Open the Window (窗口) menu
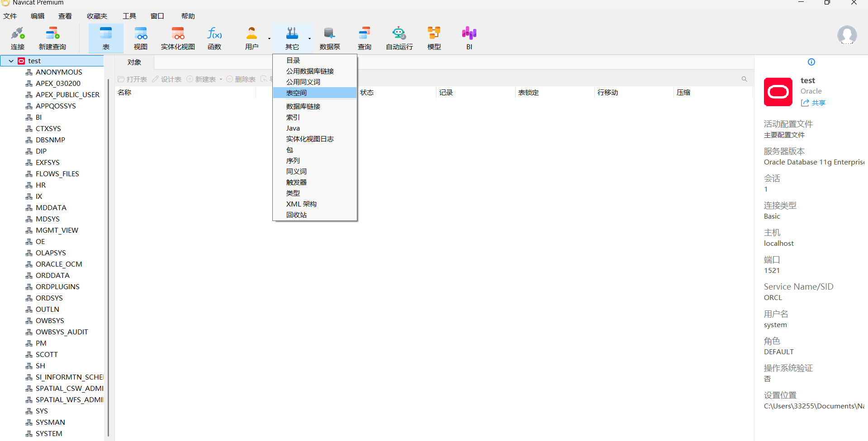The width and height of the screenshot is (868, 441). (x=157, y=16)
